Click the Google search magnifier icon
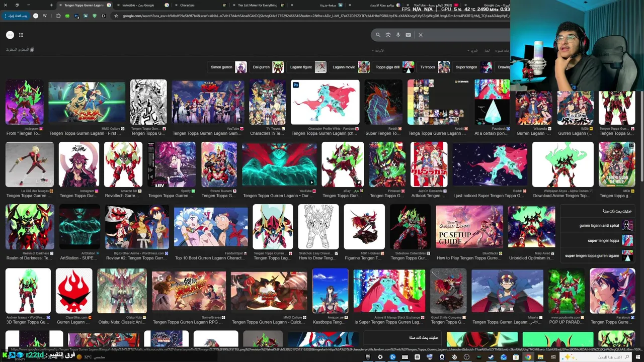Screen dimensions: 644x362 tap(378, 35)
